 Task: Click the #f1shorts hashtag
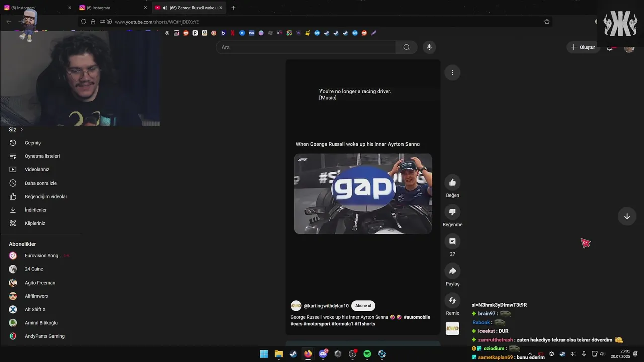(365, 324)
